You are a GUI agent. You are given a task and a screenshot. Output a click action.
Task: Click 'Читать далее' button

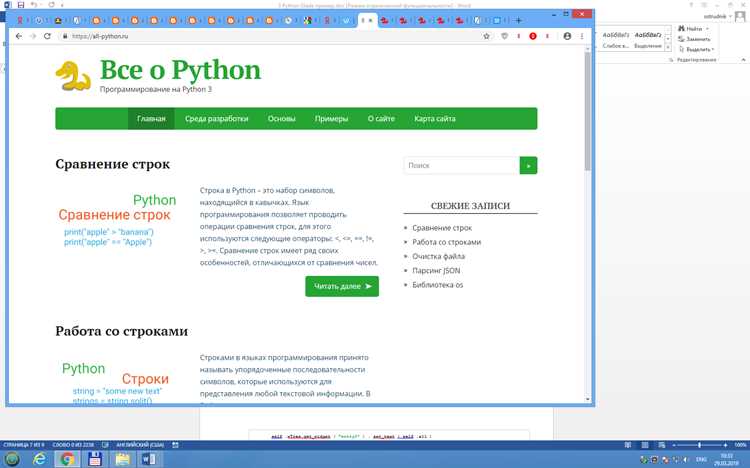pos(342,286)
